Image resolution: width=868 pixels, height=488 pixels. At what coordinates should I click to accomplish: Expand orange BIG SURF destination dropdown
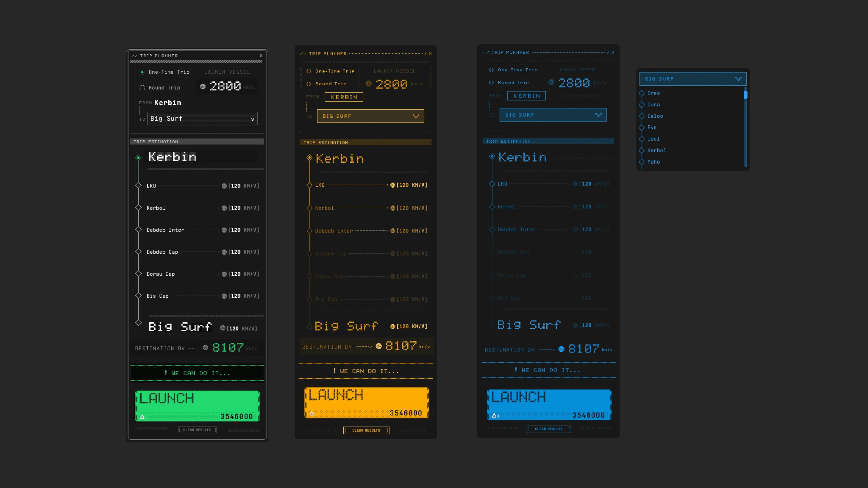click(370, 116)
